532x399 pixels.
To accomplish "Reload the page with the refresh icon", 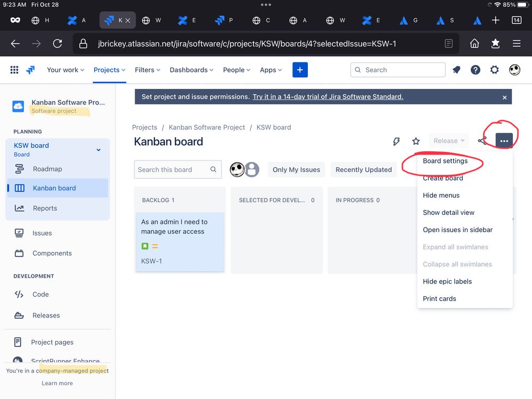I will click(x=58, y=44).
